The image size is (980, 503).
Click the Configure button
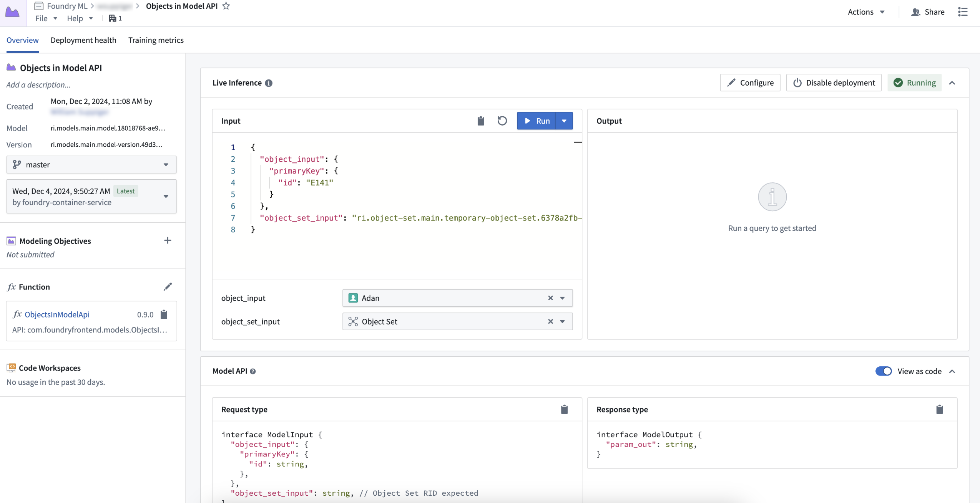coord(750,83)
